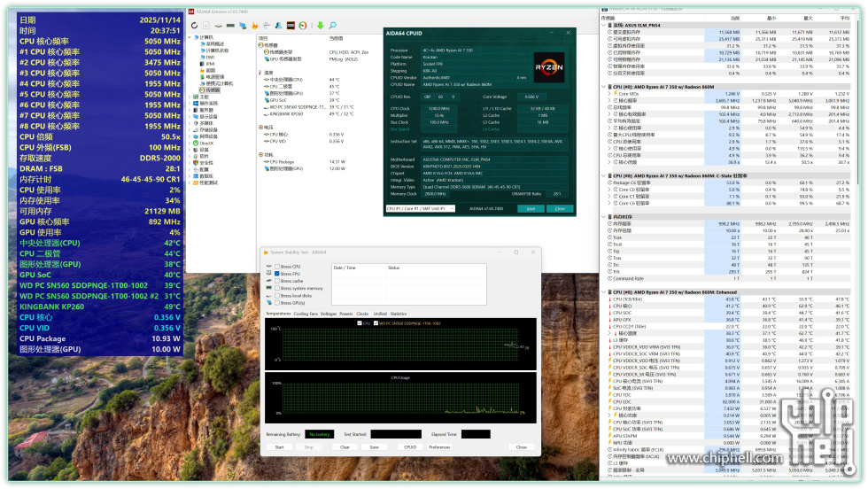Open the CPU #1 / Core #1 dropdown
This screenshot has height=489, width=868.
coord(422,208)
